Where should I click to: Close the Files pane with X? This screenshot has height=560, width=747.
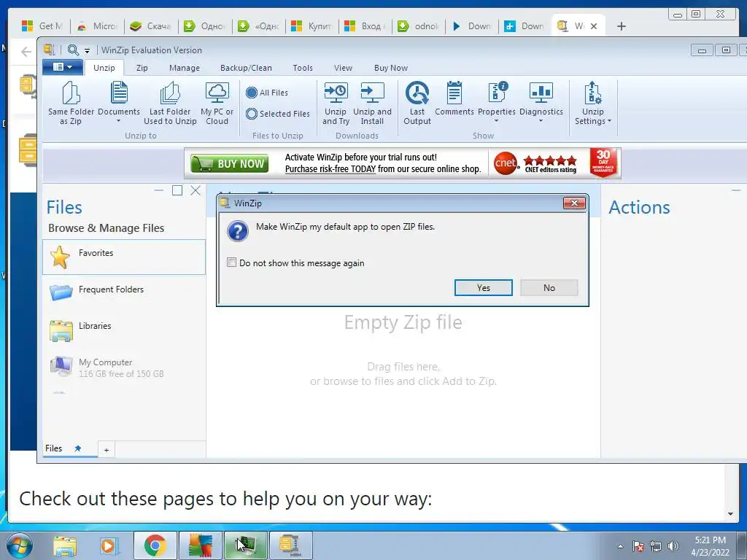pos(196,190)
